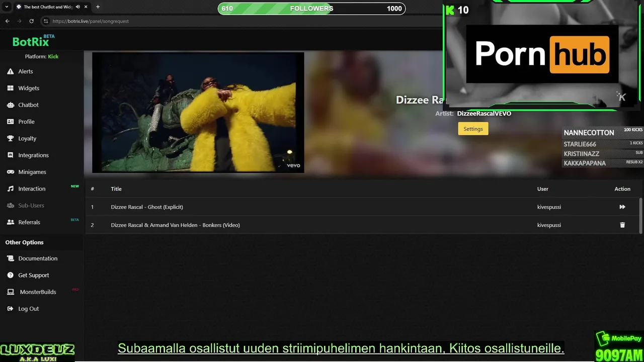The width and height of the screenshot is (644, 362).
Task: Click the Action column header
Action: click(622, 189)
